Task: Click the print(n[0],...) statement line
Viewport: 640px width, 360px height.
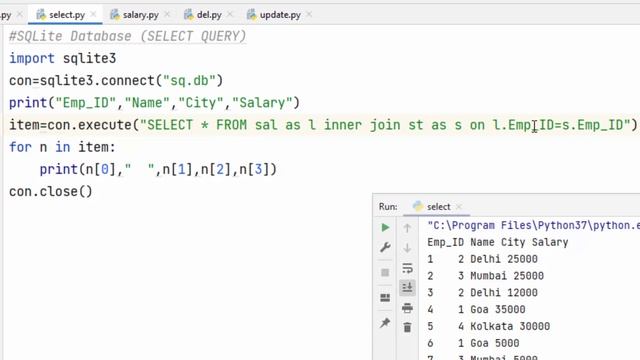Action: point(158,169)
